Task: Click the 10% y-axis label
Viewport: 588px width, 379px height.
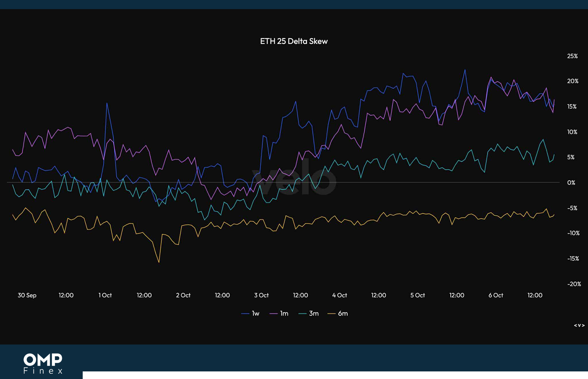Action: tap(572, 132)
